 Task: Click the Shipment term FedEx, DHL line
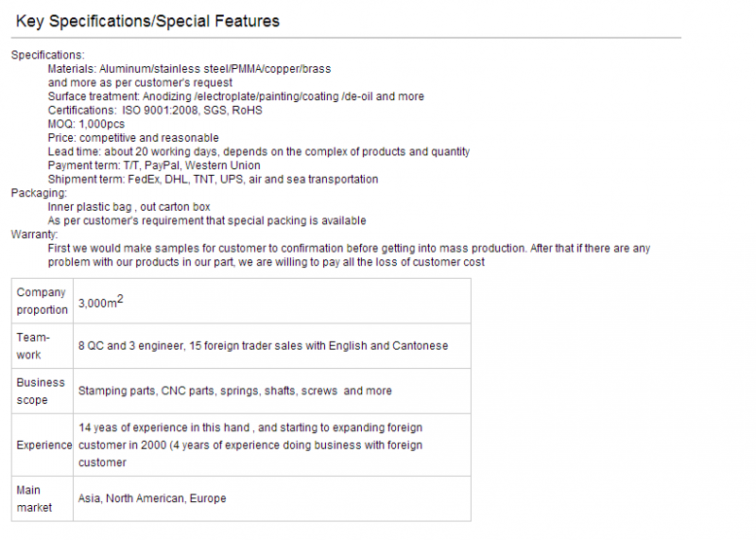[213, 180]
